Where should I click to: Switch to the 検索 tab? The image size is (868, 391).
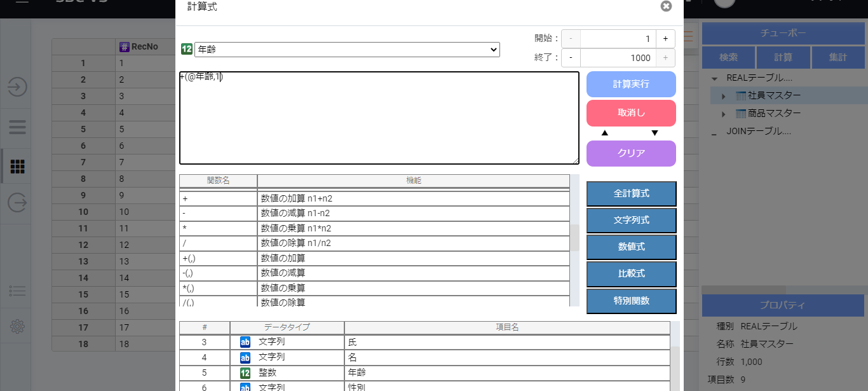pyautogui.click(x=728, y=57)
